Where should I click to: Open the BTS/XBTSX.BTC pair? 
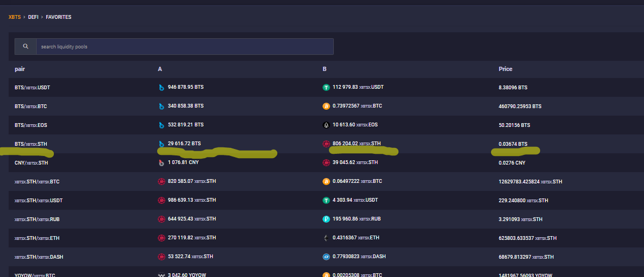click(x=31, y=106)
